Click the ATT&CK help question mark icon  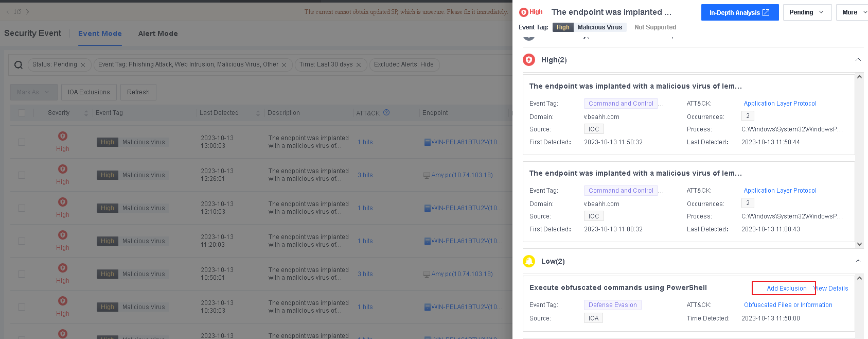386,112
